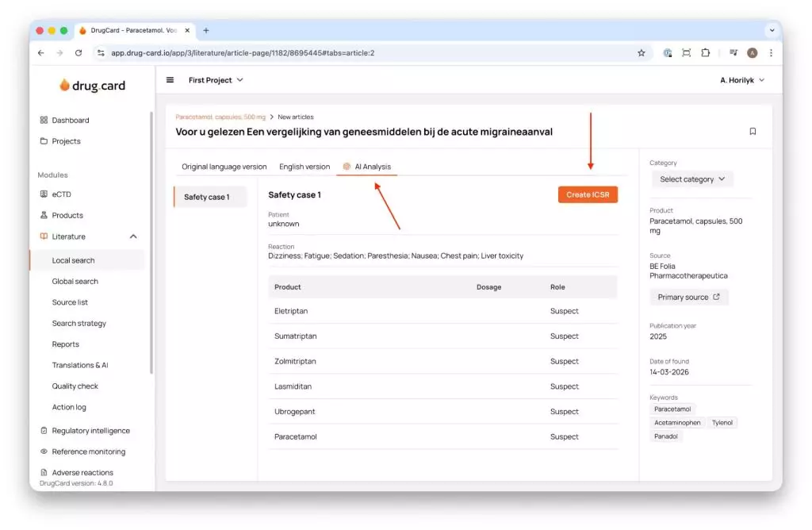Switch to Original language version tab

click(224, 167)
